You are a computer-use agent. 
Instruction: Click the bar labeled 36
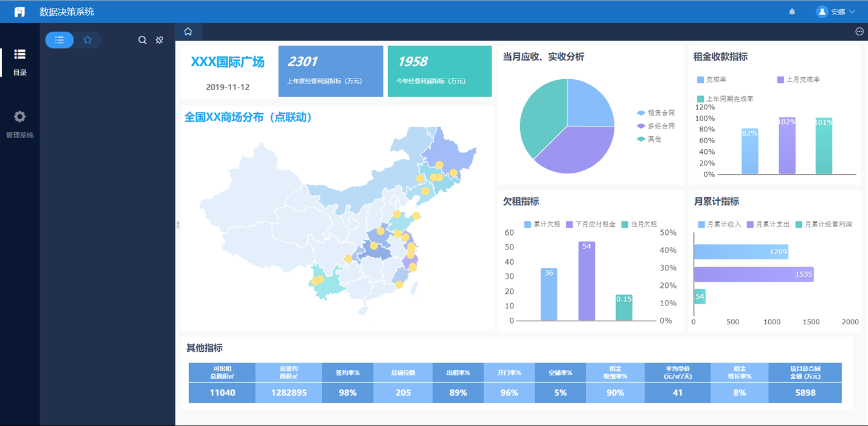[x=549, y=295]
